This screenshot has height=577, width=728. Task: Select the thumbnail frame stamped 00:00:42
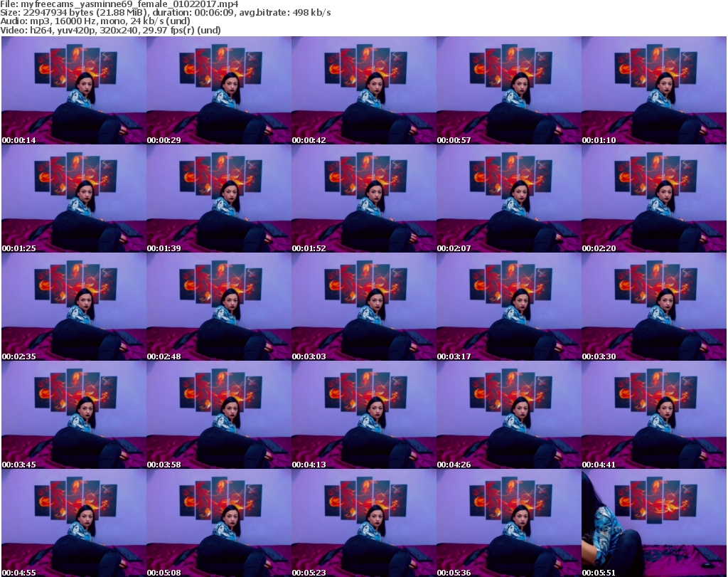point(363,90)
